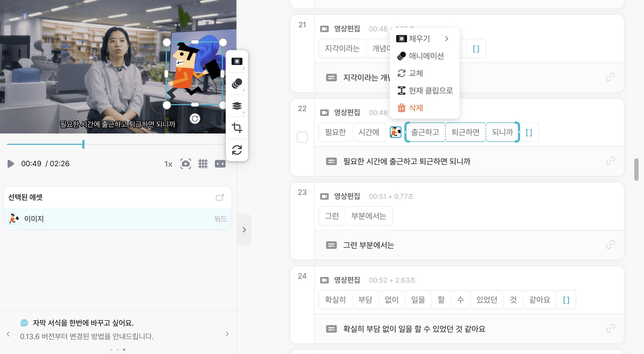Click the crop tool in floating toolbar
644x354 pixels.
237,128
